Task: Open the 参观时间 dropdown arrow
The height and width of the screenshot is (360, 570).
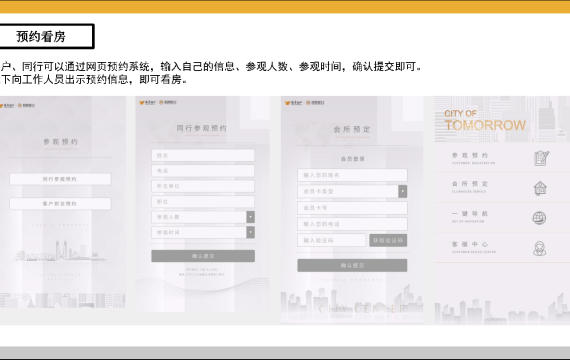Action: (x=250, y=232)
